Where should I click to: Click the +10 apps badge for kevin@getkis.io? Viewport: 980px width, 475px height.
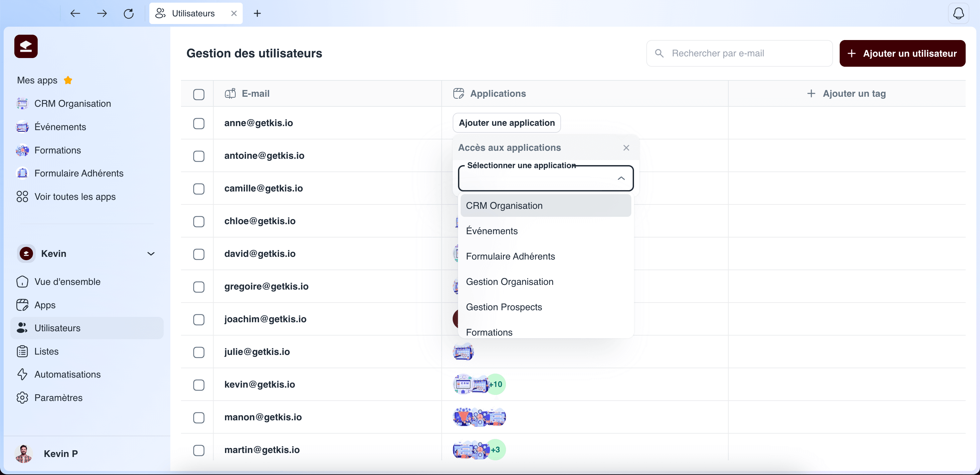point(496,384)
